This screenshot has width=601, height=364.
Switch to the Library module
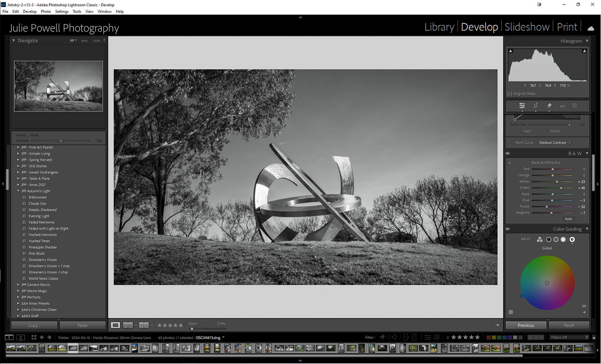point(439,27)
